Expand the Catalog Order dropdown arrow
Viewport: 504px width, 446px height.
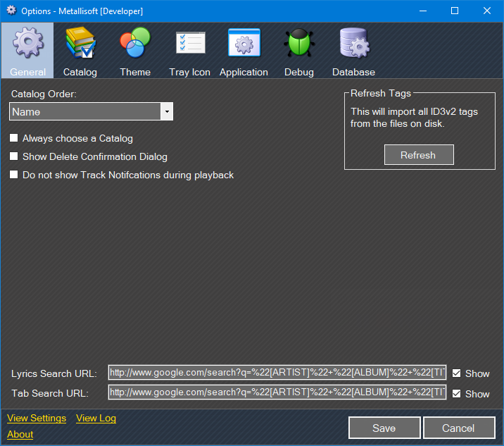pos(167,112)
